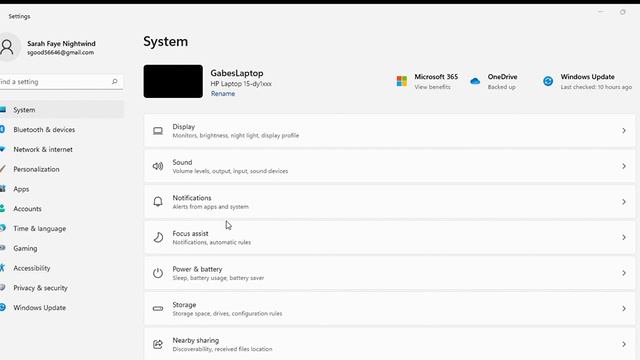Click the Power & battery icon
This screenshot has width=640, height=360.
tap(158, 273)
